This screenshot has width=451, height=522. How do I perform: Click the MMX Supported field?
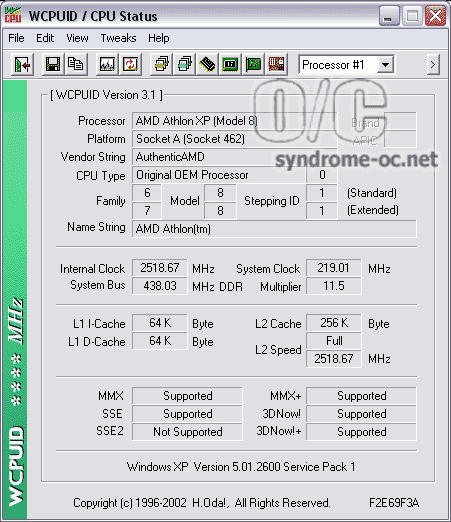pos(187,396)
